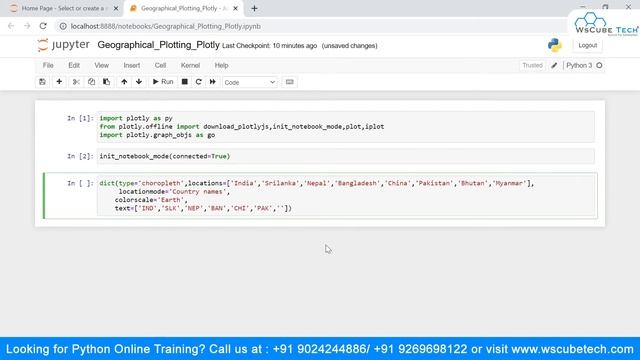This screenshot has width=640, height=360.
Task: Move selected cell up arrow
Action: click(x=124, y=82)
